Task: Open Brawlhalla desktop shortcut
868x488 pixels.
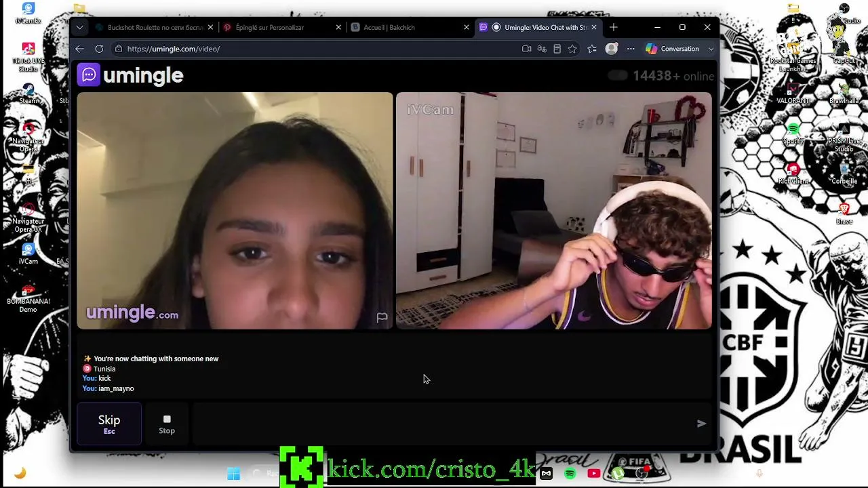Action: (x=844, y=94)
